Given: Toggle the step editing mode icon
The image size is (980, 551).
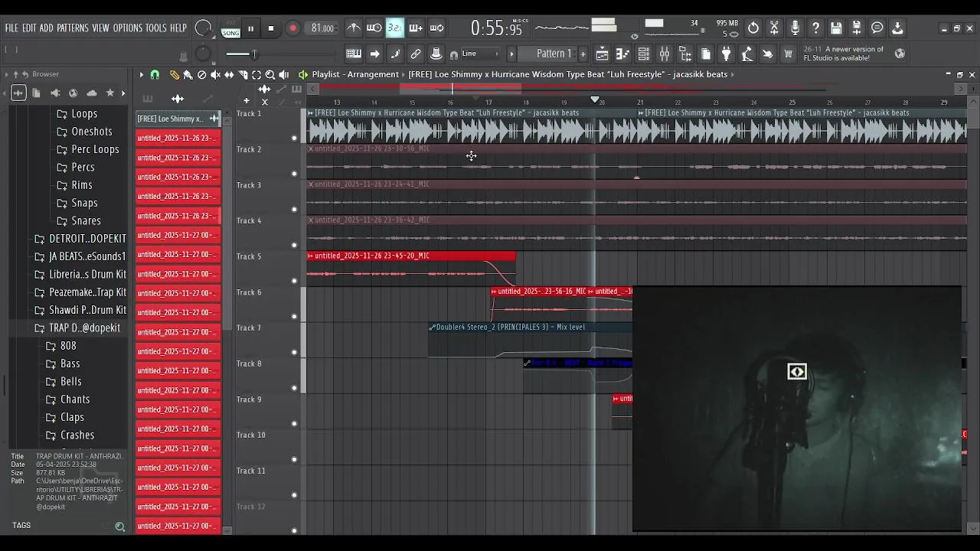Looking at the screenshot, I should (395, 54).
